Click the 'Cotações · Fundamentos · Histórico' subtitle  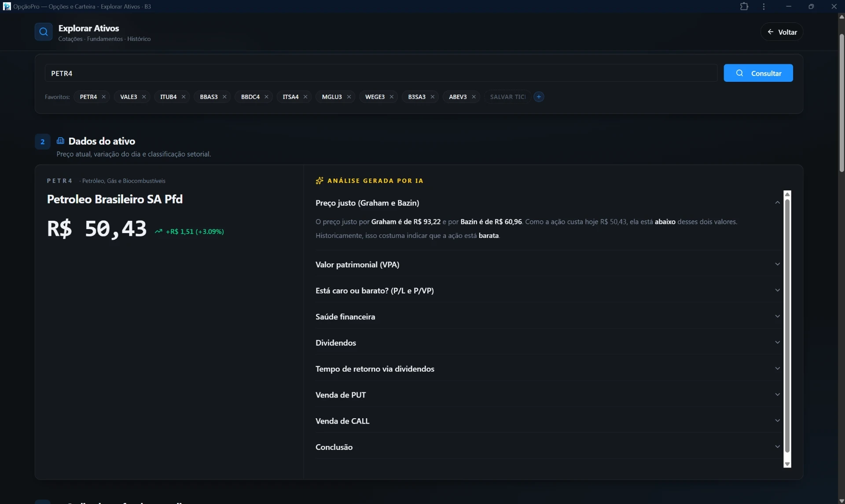[104, 39]
